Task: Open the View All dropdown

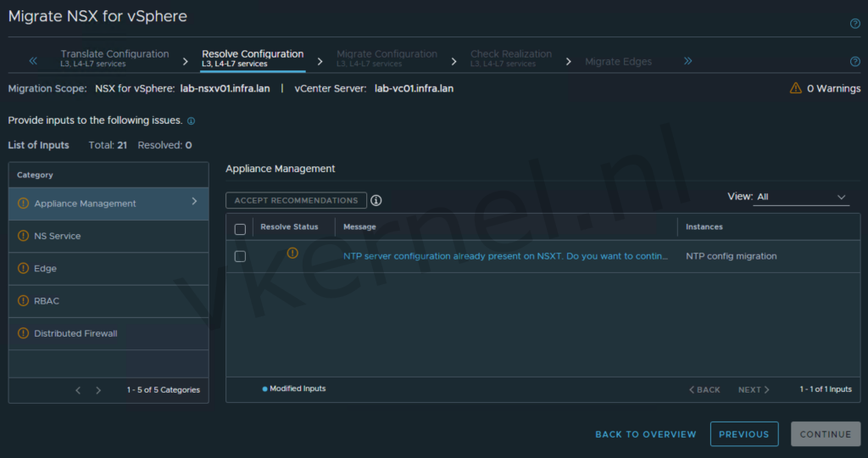Action: (801, 197)
